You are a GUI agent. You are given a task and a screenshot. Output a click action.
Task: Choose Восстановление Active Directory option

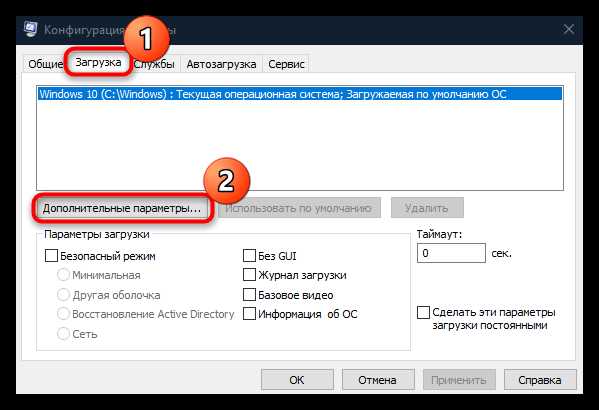[63, 314]
